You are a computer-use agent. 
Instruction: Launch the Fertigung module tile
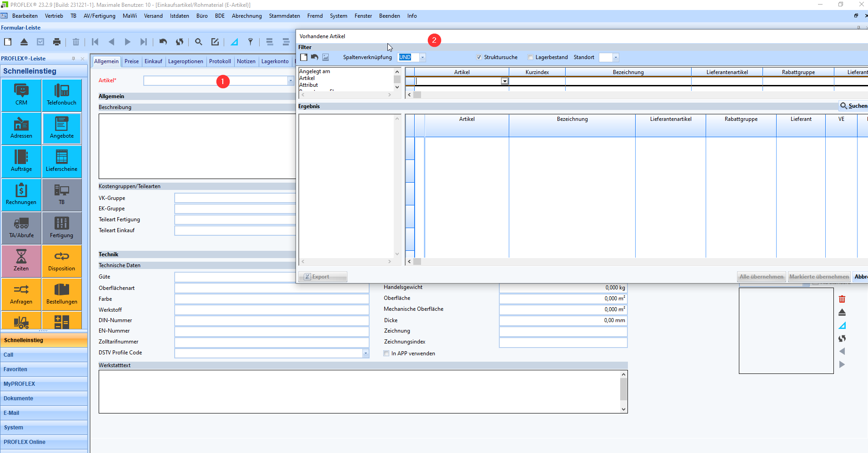61,228
